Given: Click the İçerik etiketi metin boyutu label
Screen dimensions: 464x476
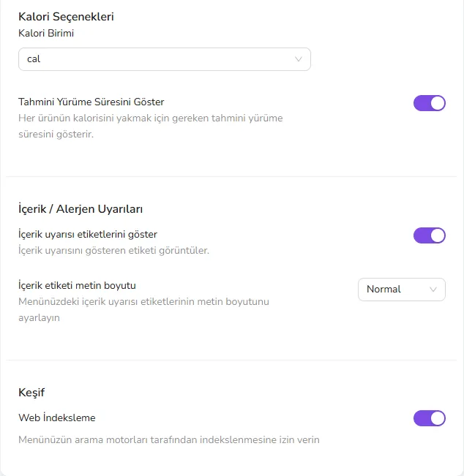Looking at the screenshot, I should pos(77,285).
